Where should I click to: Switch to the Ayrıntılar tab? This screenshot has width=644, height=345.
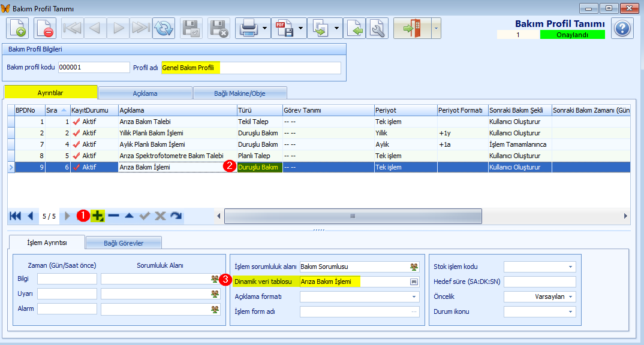[50, 93]
